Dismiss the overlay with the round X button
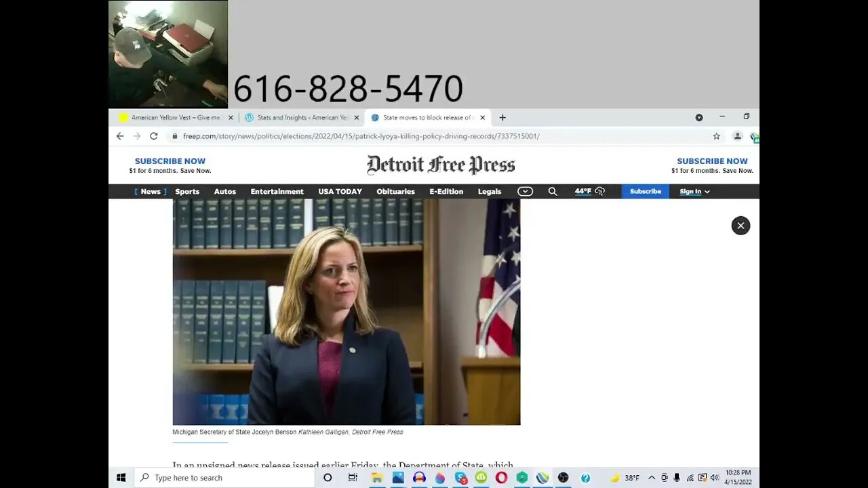 pyautogui.click(x=741, y=226)
